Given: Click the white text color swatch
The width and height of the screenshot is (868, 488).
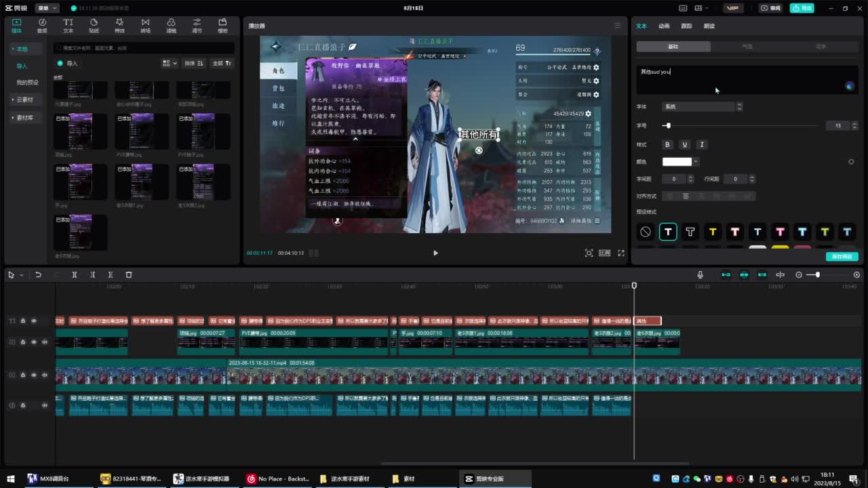Looking at the screenshot, I should click(677, 161).
